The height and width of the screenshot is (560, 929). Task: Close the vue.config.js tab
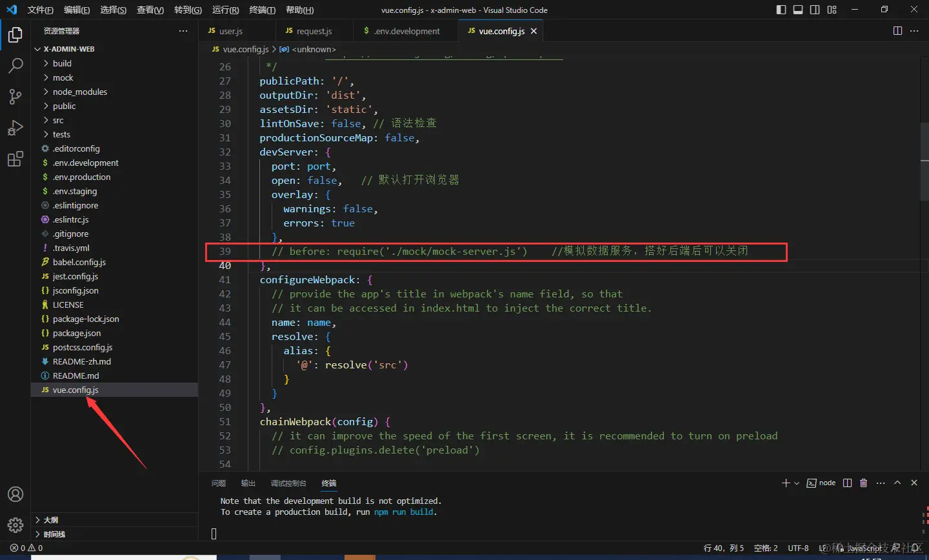[x=534, y=31]
